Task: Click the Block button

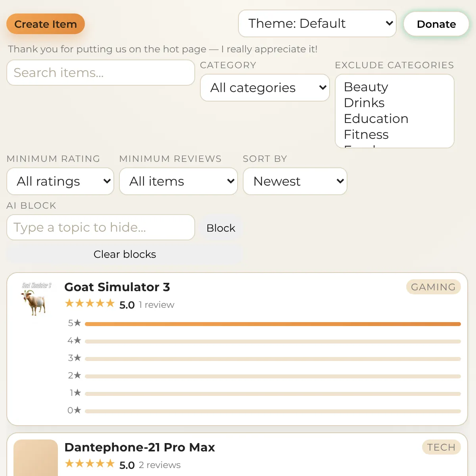Action: 221,228
